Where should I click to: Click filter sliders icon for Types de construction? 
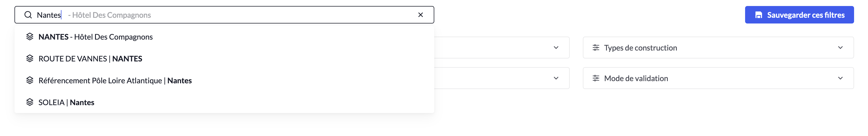click(596, 48)
